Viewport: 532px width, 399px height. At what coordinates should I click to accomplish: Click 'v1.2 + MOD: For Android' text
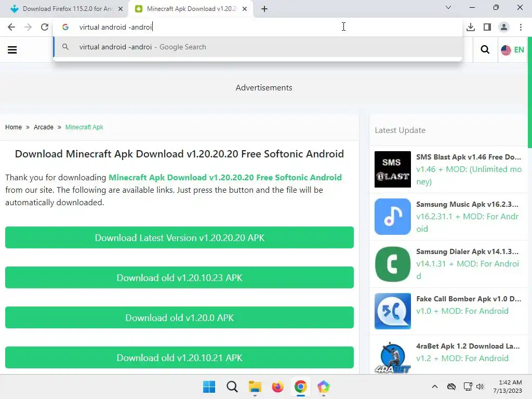tap(462, 358)
